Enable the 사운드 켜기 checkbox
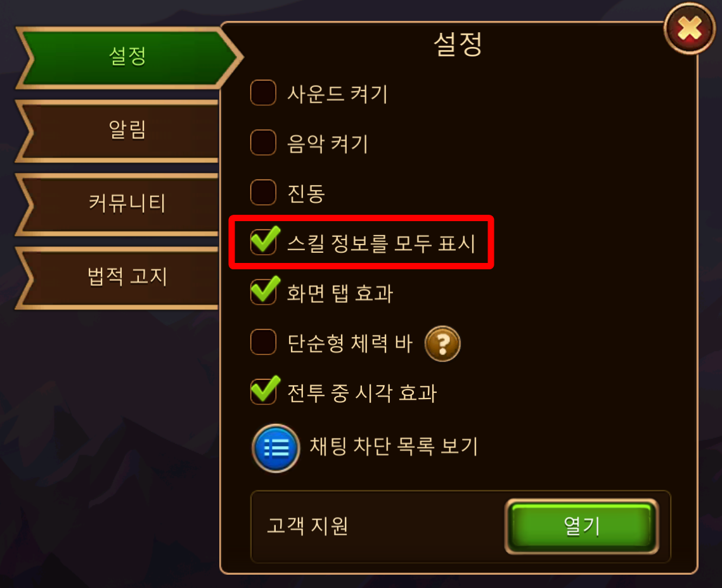 (x=264, y=93)
